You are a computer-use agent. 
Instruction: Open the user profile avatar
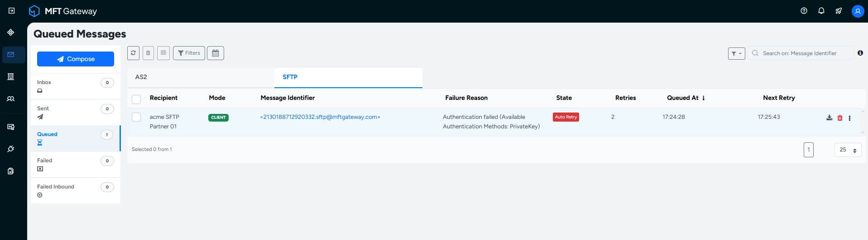click(x=858, y=11)
